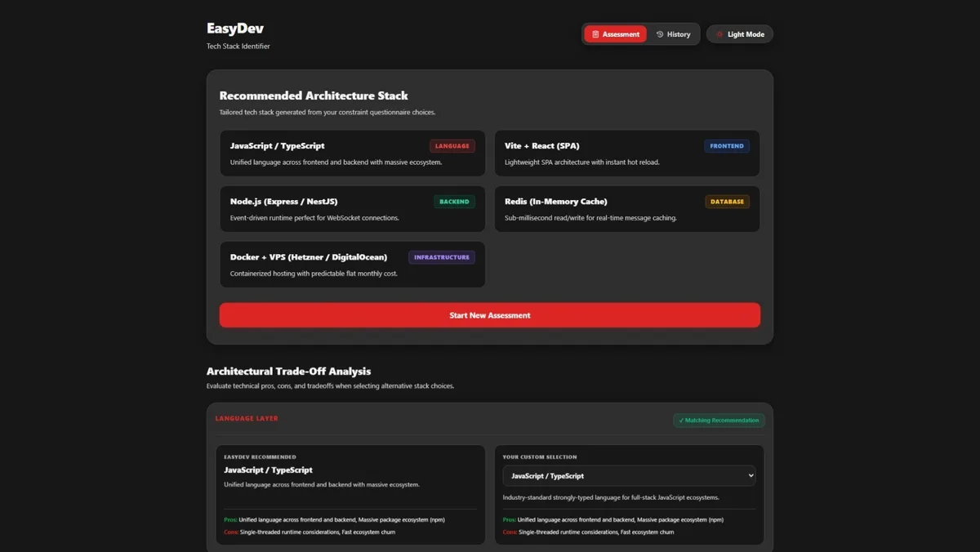
Task: Click Architectural Trade-Off Analysis heading
Action: (288, 371)
